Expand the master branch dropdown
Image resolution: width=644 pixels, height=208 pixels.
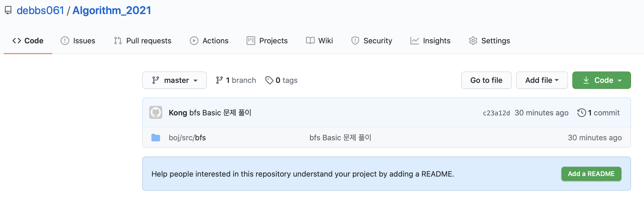(174, 80)
